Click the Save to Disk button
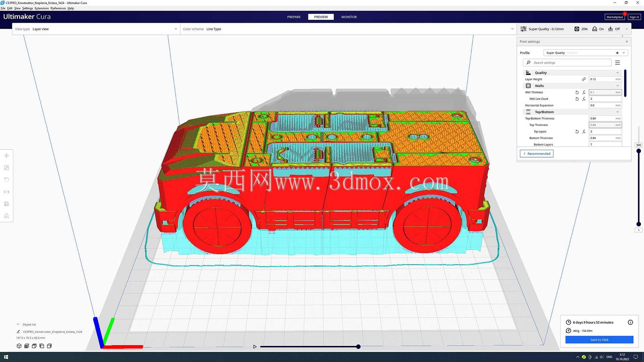 (599, 340)
